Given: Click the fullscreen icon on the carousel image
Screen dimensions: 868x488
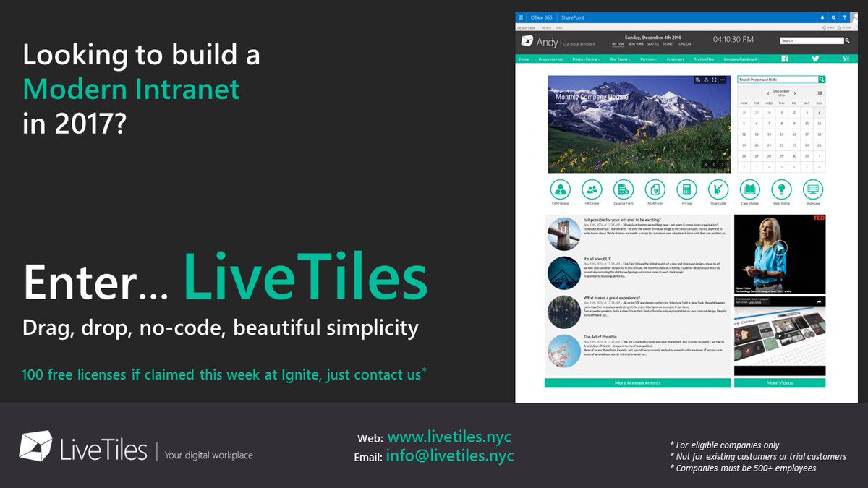Looking at the screenshot, I should (x=715, y=80).
